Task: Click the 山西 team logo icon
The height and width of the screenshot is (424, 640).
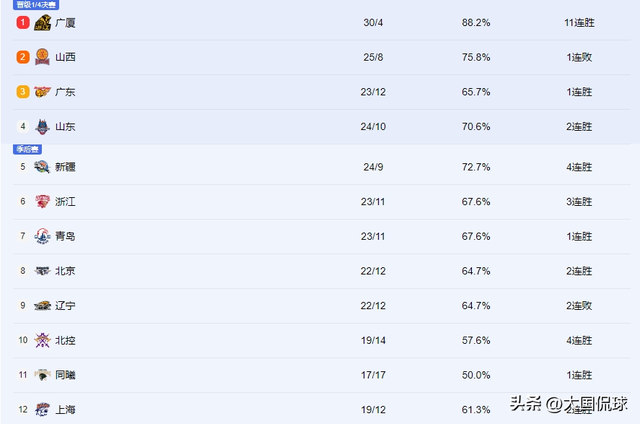Action: click(42, 57)
